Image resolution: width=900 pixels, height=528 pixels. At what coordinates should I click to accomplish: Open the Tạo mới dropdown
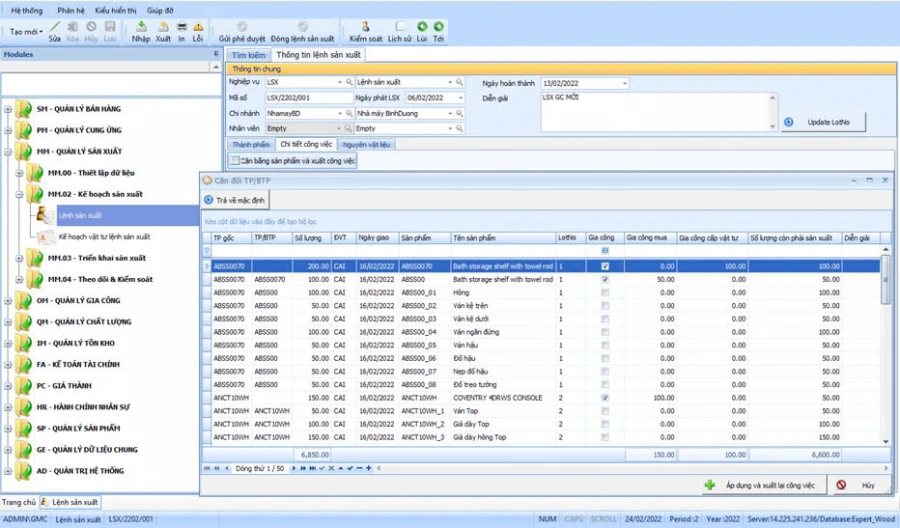click(x=26, y=32)
